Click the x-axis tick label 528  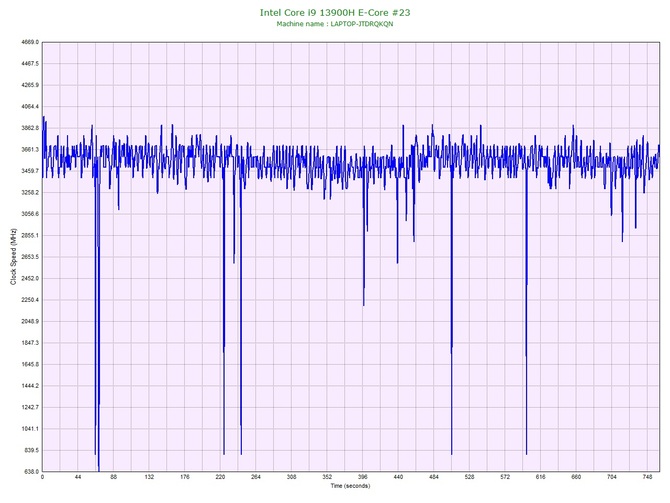469,477
